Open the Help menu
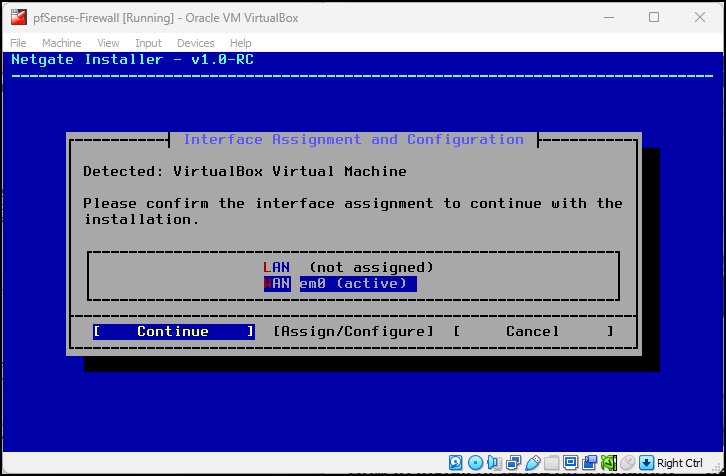The image size is (726, 476). click(x=241, y=43)
